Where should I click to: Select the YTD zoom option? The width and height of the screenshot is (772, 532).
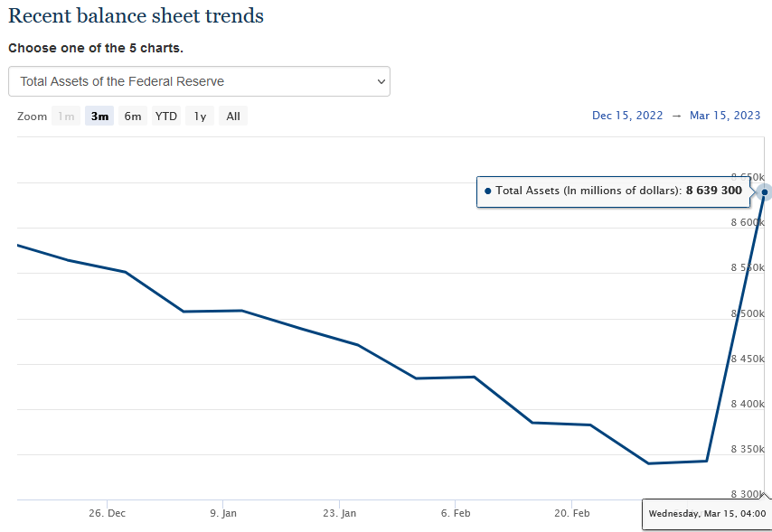[x=165, y=116]
